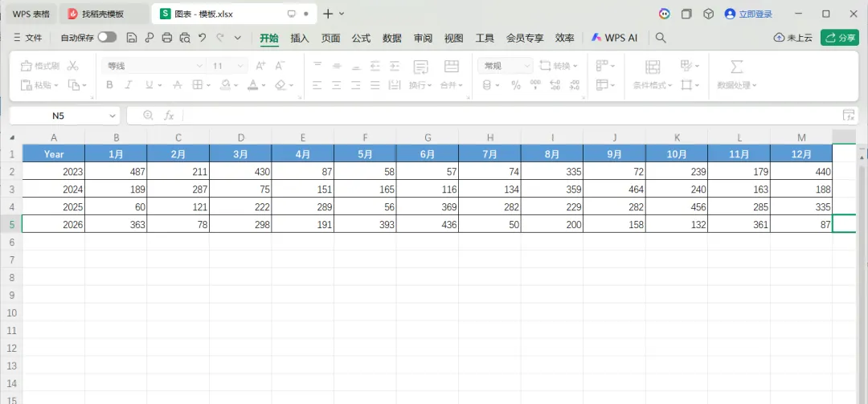Click the Merge cells (合并) icon

click(x=451, y=67)
